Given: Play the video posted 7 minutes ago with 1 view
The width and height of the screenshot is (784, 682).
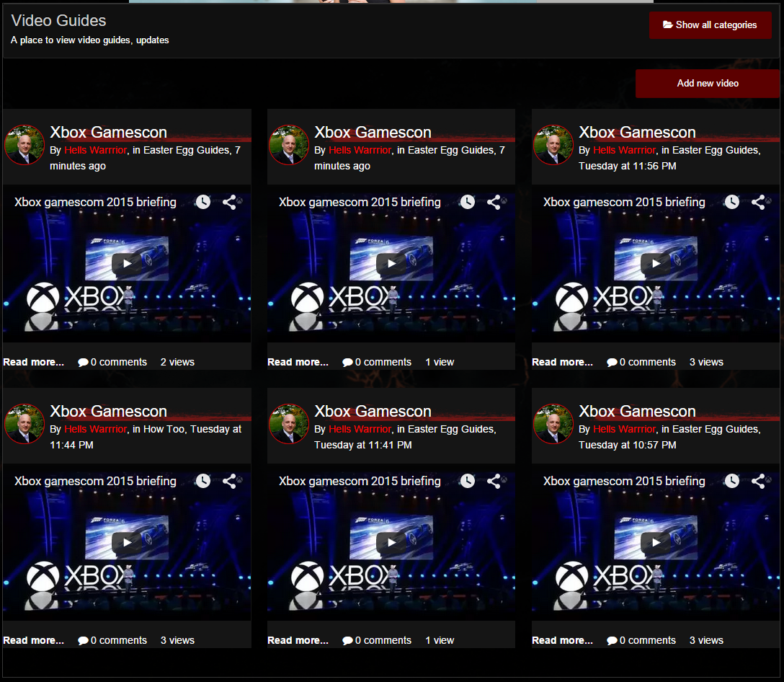Looking at the screenshot, I should (391, 263).
